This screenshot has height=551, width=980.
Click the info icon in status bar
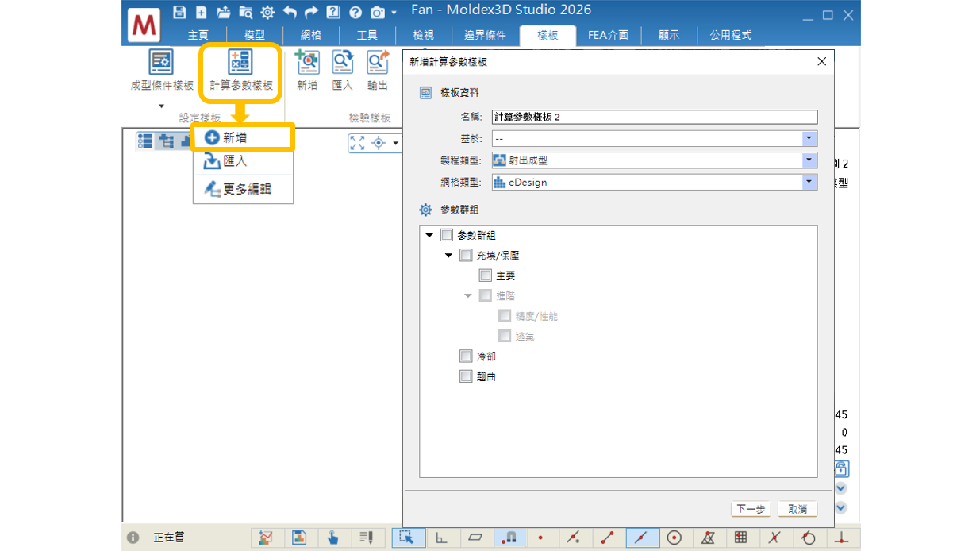point(133,538)
